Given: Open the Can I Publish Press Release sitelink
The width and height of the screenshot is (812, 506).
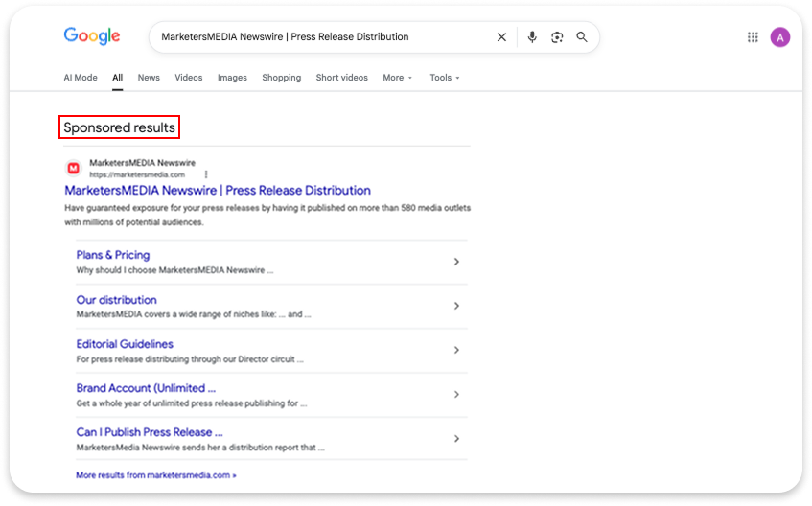Looking at the screenshot, I should pyautogui.click(x=150, y=432).
